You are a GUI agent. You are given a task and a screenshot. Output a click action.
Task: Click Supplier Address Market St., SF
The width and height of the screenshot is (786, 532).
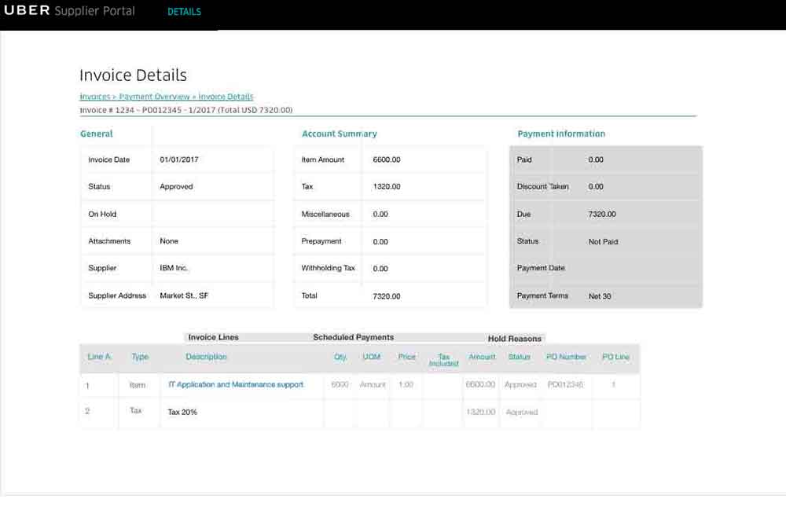click(x=184, y=295)
